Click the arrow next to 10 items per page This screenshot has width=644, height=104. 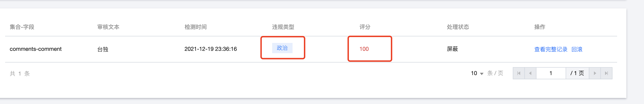(x=481, y=74)
